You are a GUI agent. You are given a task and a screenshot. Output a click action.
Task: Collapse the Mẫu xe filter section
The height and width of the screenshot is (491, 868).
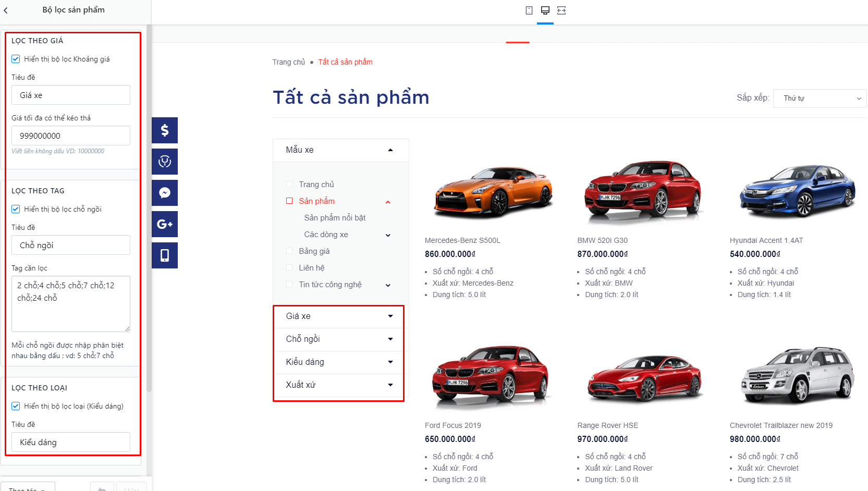pos(390,150)
